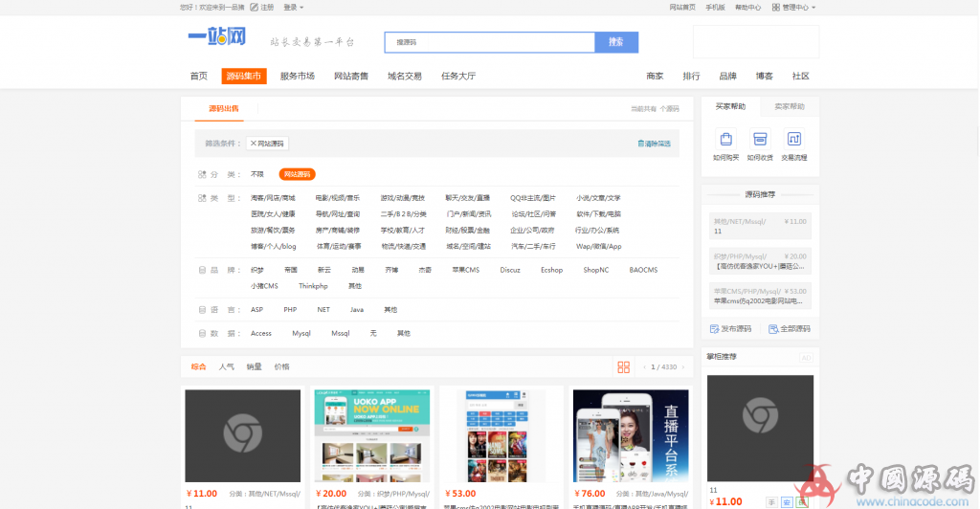Click the 发布源码 publish icon link
This screenshot has width=980, height=509.
pos(730,329)
